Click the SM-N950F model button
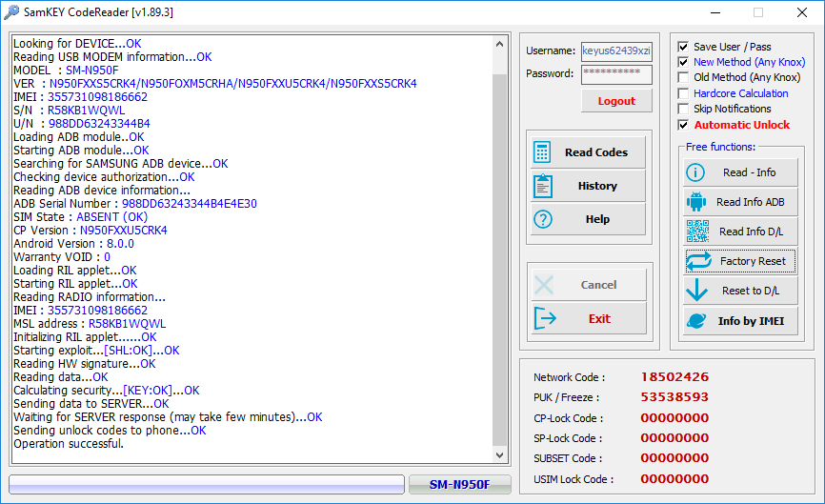 [x=459, y=485]
